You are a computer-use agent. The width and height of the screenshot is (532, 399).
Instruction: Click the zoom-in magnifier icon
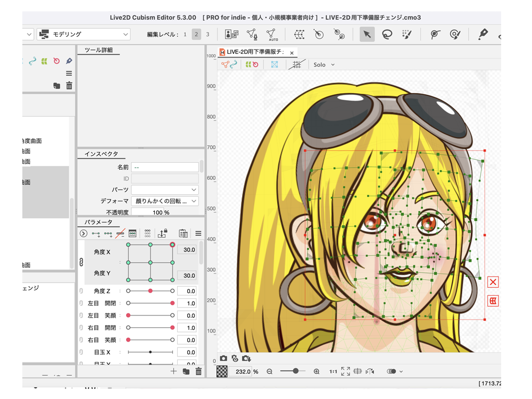317,371
